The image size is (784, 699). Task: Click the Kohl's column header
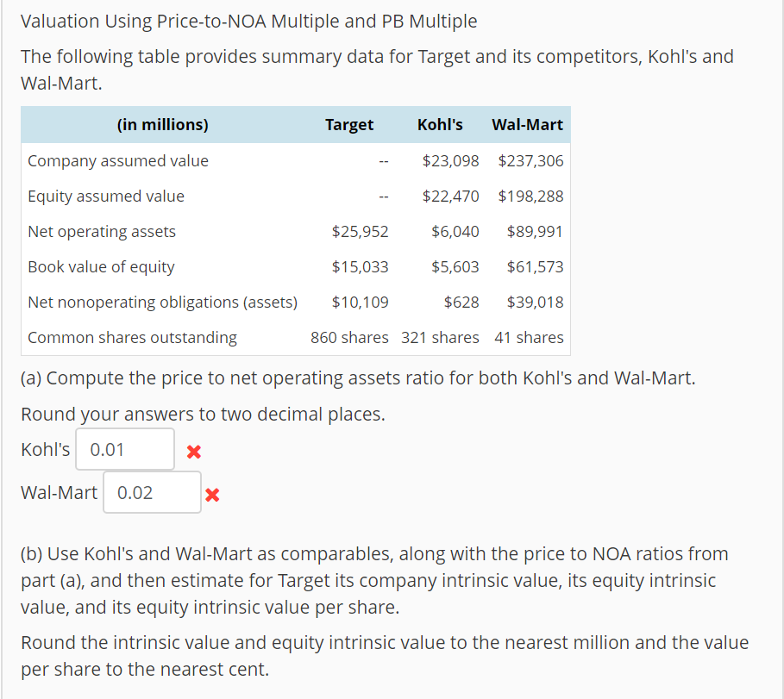pyautogui.click(x=440, y=124)
